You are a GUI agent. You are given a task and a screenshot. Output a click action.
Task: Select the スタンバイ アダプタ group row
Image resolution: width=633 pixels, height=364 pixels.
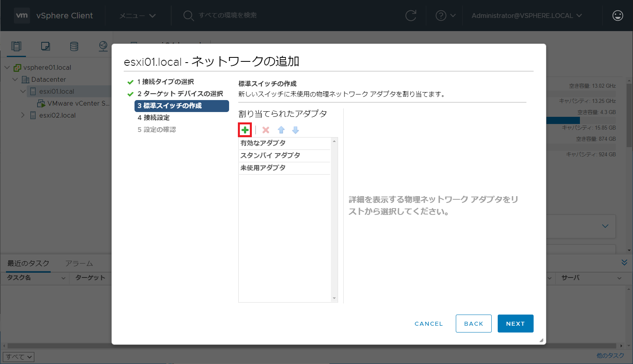click(285, 155)
